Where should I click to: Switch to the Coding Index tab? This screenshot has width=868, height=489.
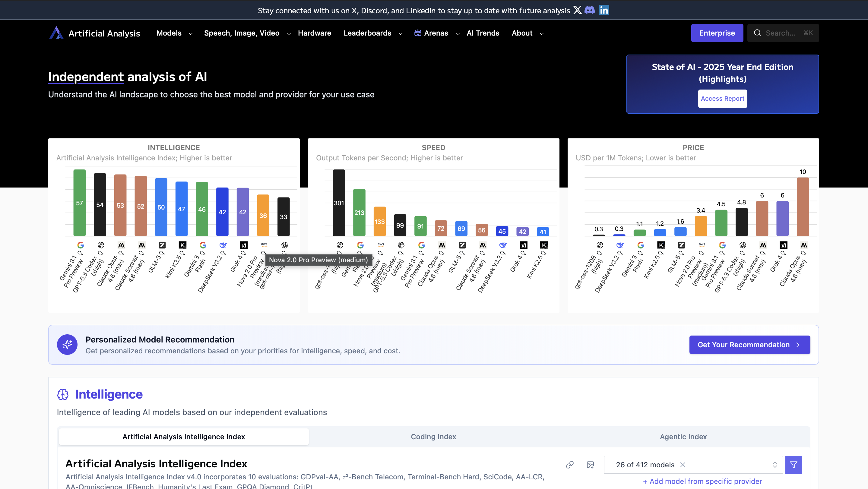click(x=433, y=437)
